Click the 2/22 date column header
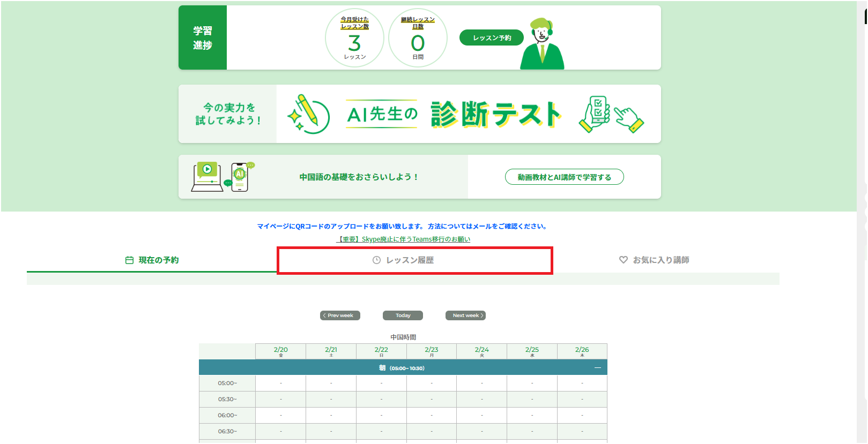This screenshot has height=444, width=868. 381,351
